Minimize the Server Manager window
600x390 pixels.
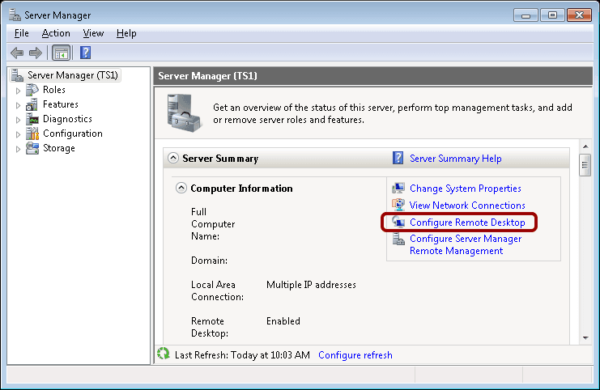525,15
